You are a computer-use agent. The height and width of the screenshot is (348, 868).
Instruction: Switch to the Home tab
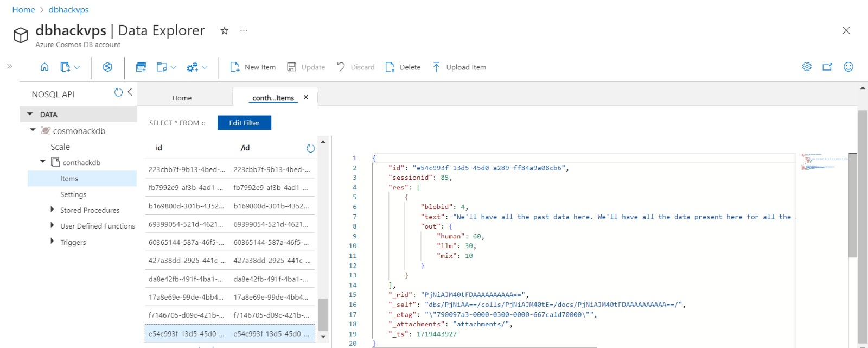[x=182, y=98]
